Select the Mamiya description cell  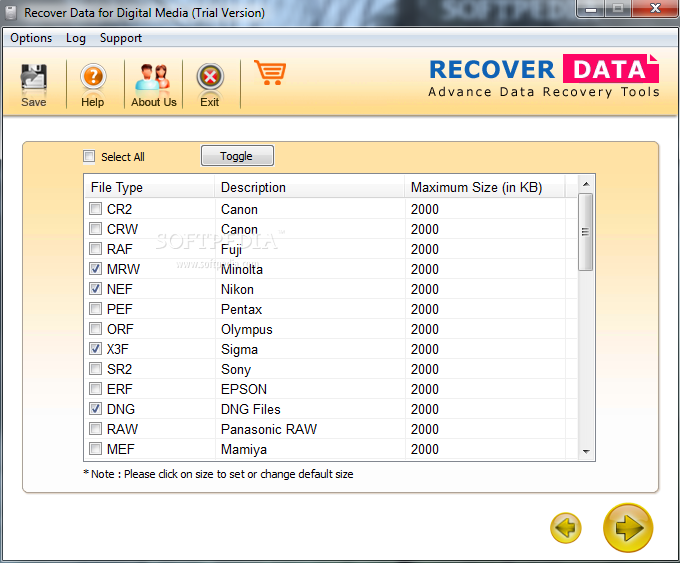(244, 449)
